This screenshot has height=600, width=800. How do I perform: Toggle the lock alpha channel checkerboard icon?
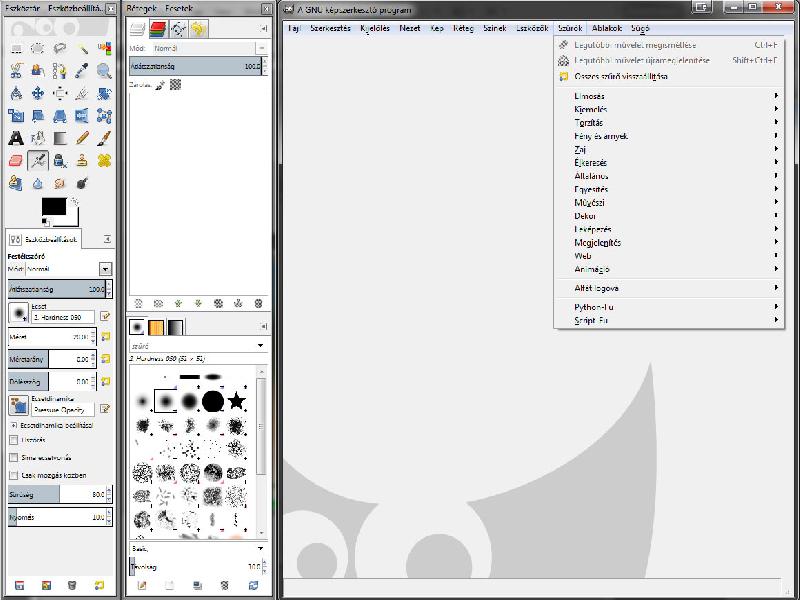tap(176, 85)
